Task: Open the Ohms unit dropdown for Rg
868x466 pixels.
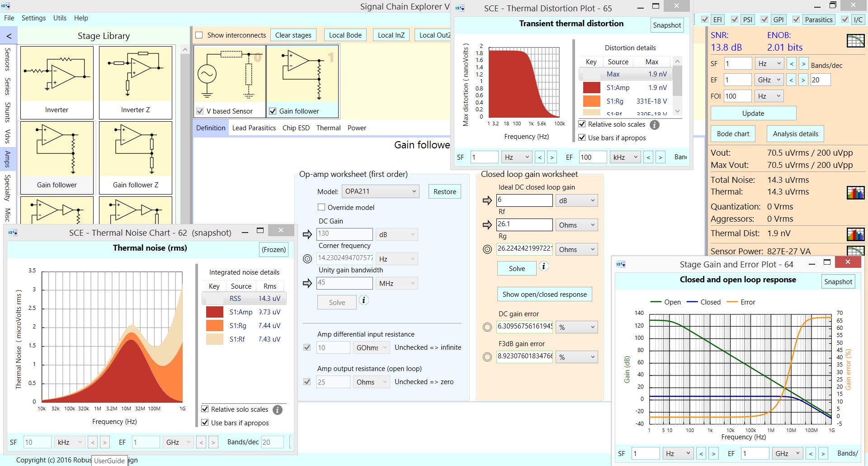Action: pos(577,249)
